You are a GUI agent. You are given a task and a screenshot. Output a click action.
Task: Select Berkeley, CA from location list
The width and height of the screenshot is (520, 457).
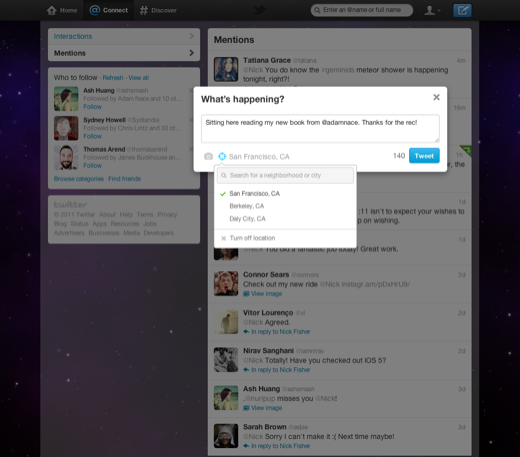(285, 206)
